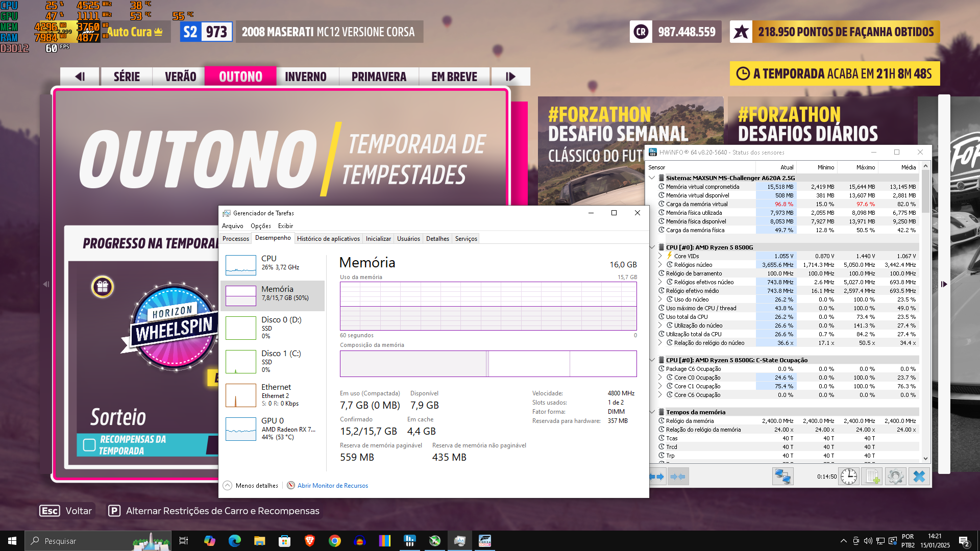
Task: Switch to Serviços tab
Action: (x=466, y=238)
